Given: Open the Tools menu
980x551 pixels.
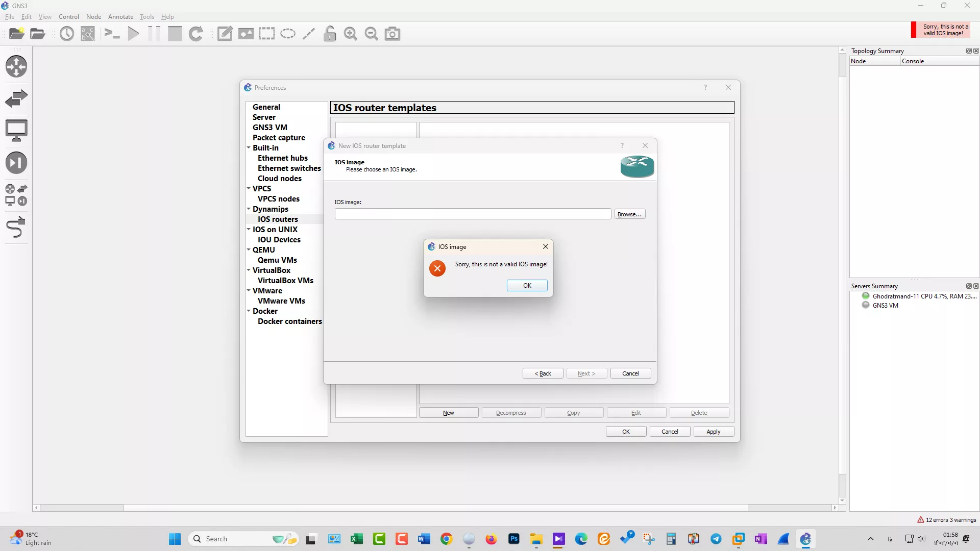Looking at the screenshot, I should pyautogui.click(x=147, y=17).
